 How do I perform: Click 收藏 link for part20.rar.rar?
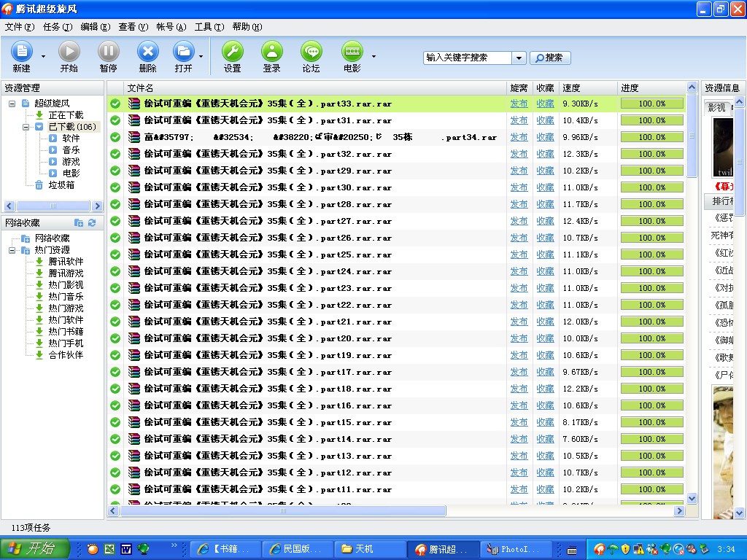point(545,338)
